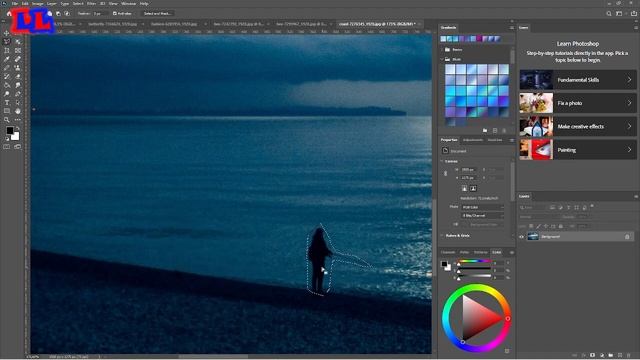Switch to the Channels tab
This screenshot has height=360, width=640.
point(448,252)
